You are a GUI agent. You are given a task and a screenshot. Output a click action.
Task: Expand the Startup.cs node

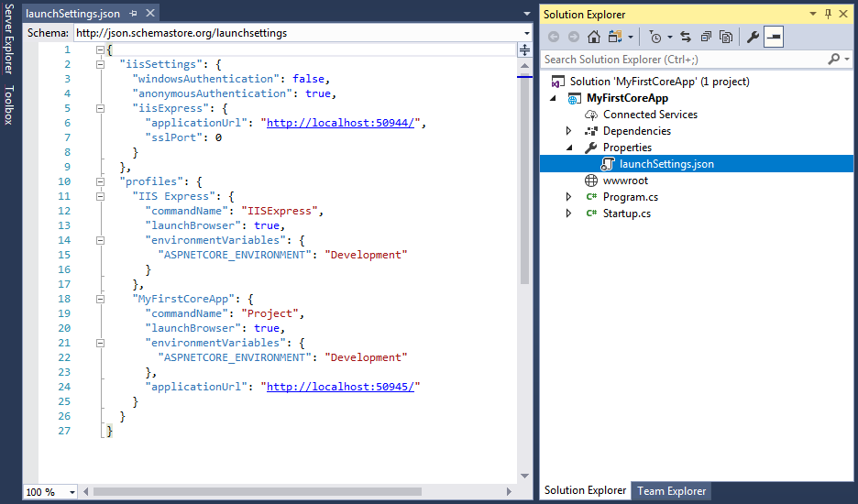pos(569,213)
